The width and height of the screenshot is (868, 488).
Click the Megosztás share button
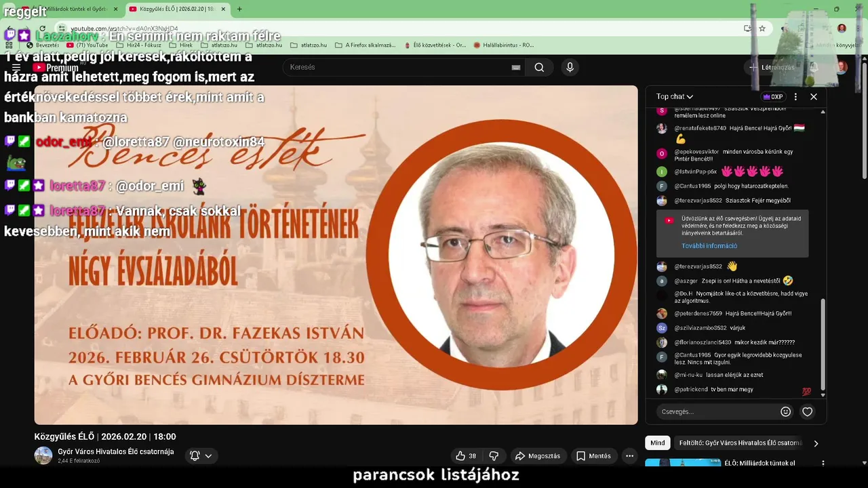[x=538, y=456]
